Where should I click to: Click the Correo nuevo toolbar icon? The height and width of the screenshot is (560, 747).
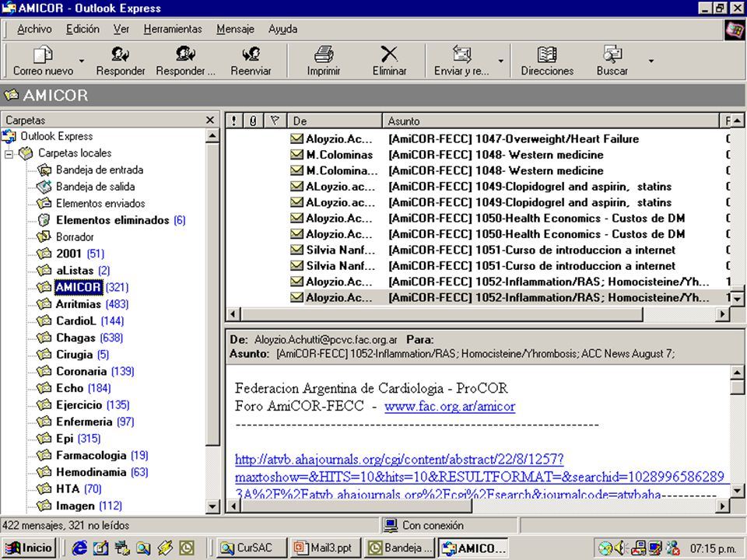(x=43, y=54)
